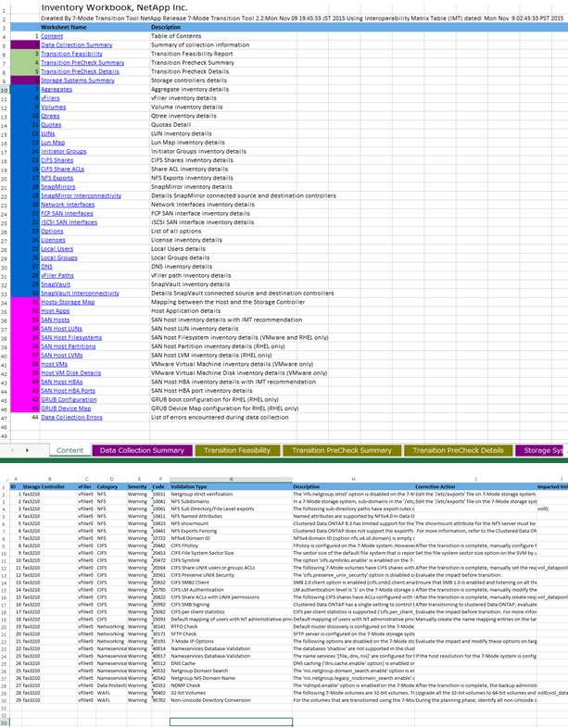Select the code 90702 cell
Viewport: 568px width, 728px height.
(160, 700)
